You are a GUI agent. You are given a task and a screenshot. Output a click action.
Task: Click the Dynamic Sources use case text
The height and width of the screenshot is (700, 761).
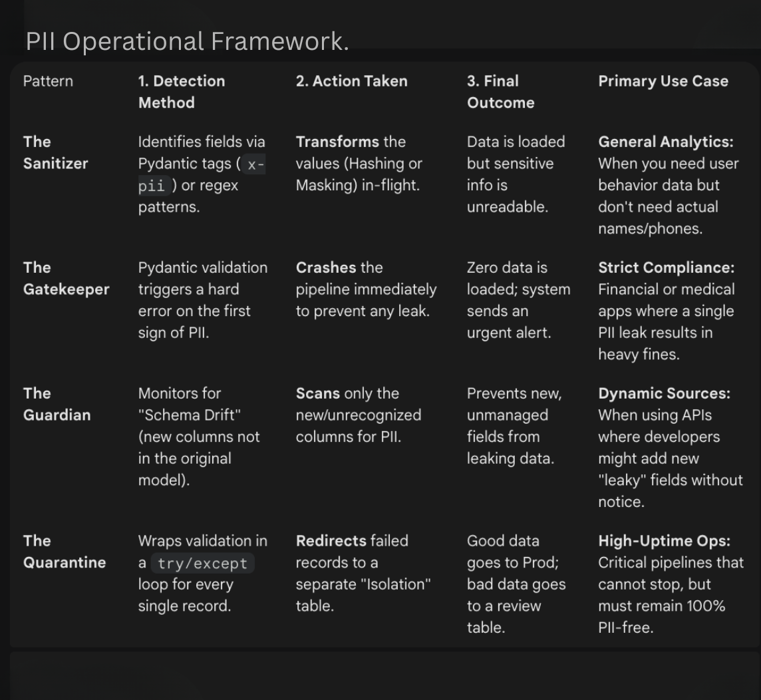click(664, 393)
